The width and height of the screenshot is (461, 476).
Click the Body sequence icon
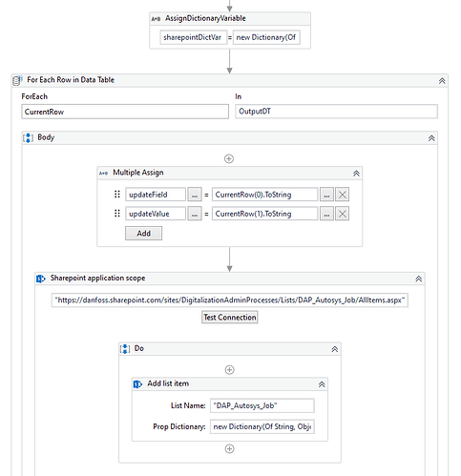(28, 137)
